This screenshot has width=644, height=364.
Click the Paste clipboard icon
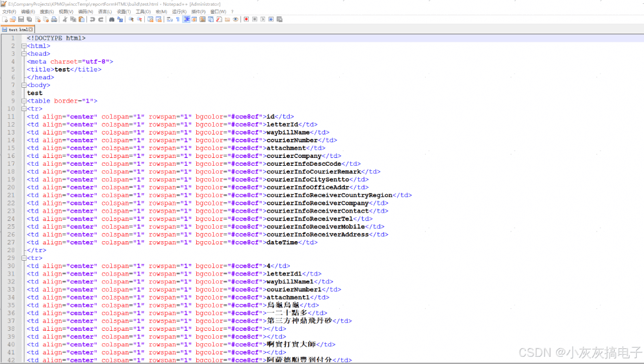pos(81,19)
